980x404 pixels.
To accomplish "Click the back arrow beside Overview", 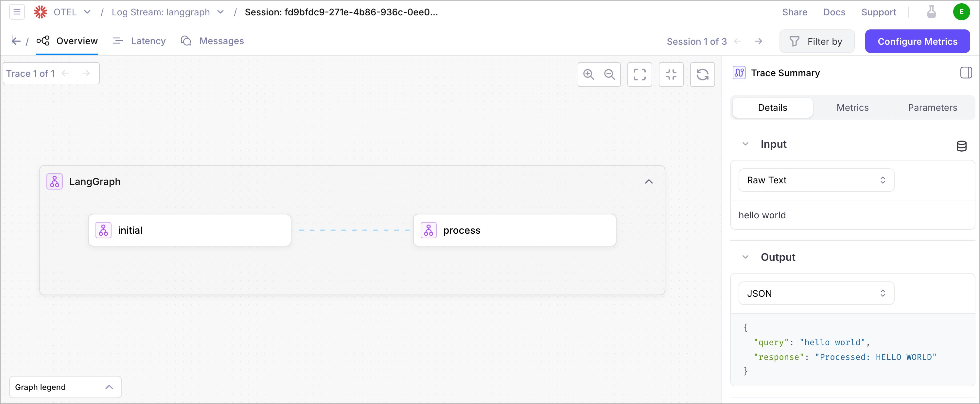I will coord(16,41).
